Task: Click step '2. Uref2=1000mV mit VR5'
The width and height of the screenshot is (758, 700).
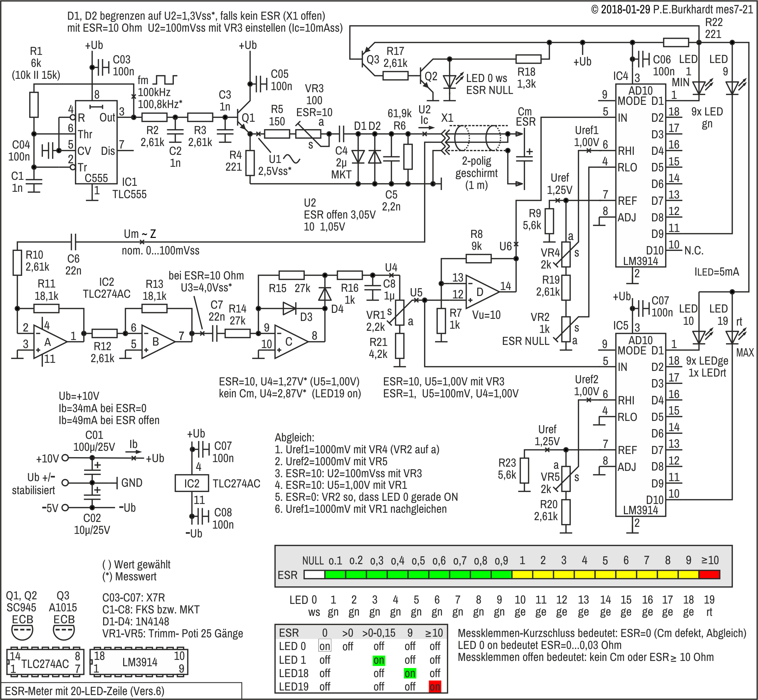Action: pos(331,461)
